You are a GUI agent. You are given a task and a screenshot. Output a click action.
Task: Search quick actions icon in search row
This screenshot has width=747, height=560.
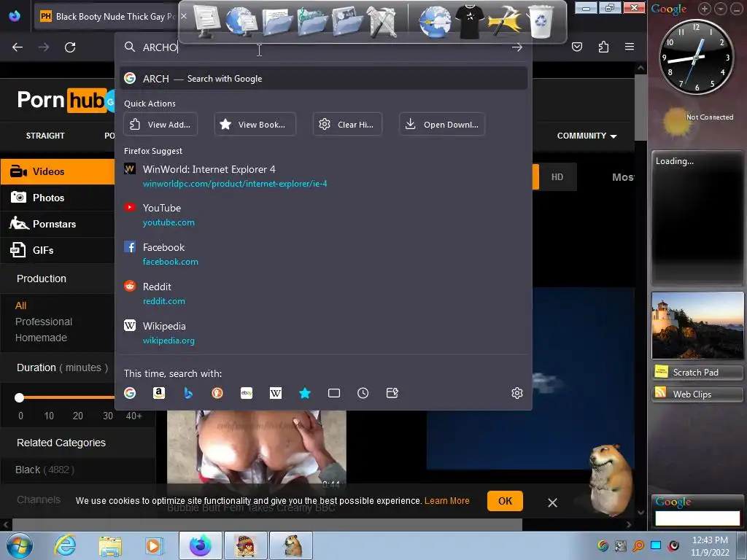tap(392, 393)
